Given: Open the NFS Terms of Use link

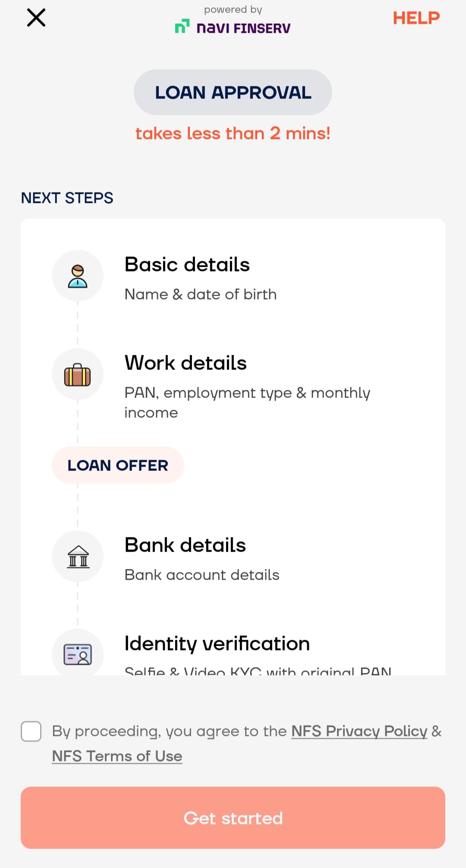Looking at the screenshot, I should click(117, 756).
